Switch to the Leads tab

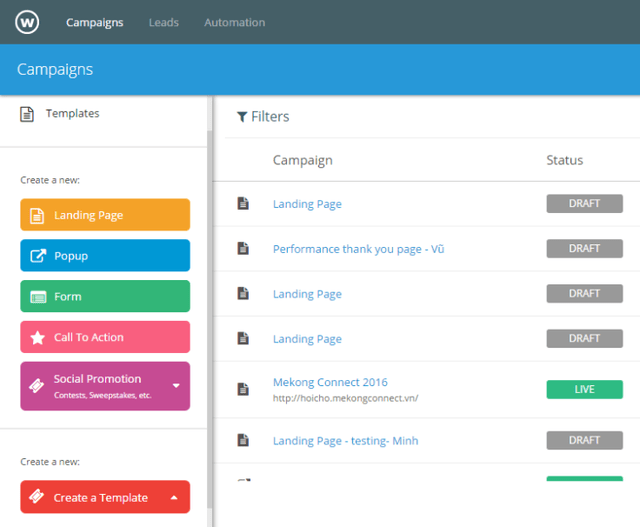[x=164, y=22]
